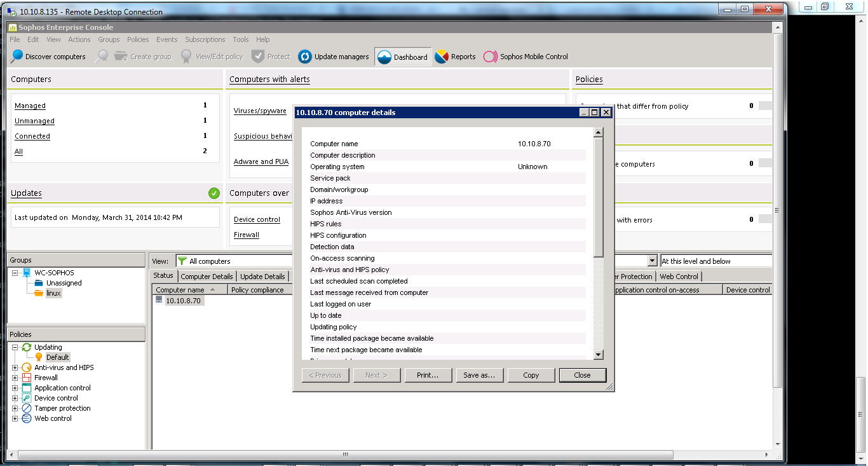Click the WC-SOPHOS server icon in Groups
Screen dimensions: 868x466
[x=27, y=273]
